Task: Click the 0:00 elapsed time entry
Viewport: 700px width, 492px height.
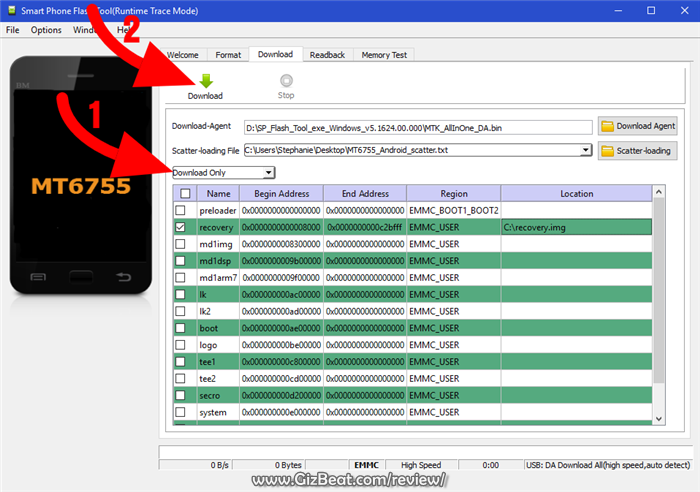Action: coord(491,465)
